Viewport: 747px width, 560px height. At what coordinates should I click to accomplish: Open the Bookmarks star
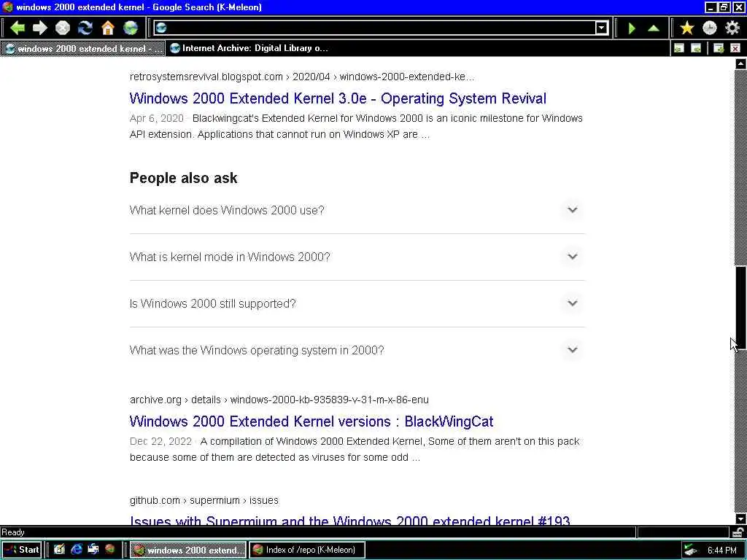687,28
